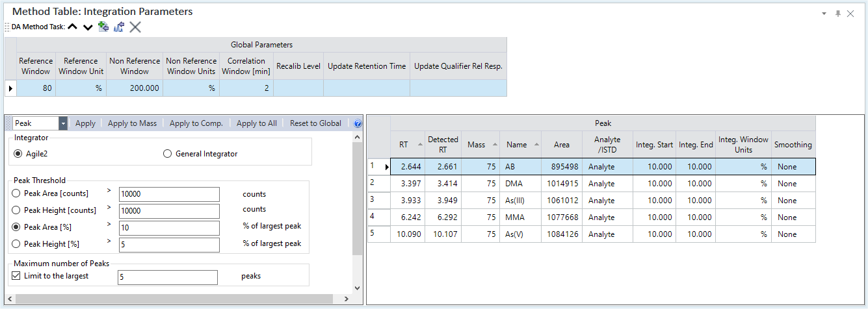This screenshot has width=868, height=309.
Task: Close the Method Table pane
Action: pyautogui.click(x=850, y=13)
